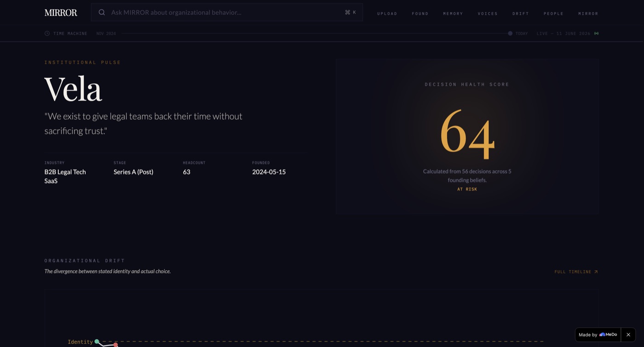Screen dimensions: 644x347
Task: Open the MIRROR nav item on the right
Action: [x=588, y=14]
